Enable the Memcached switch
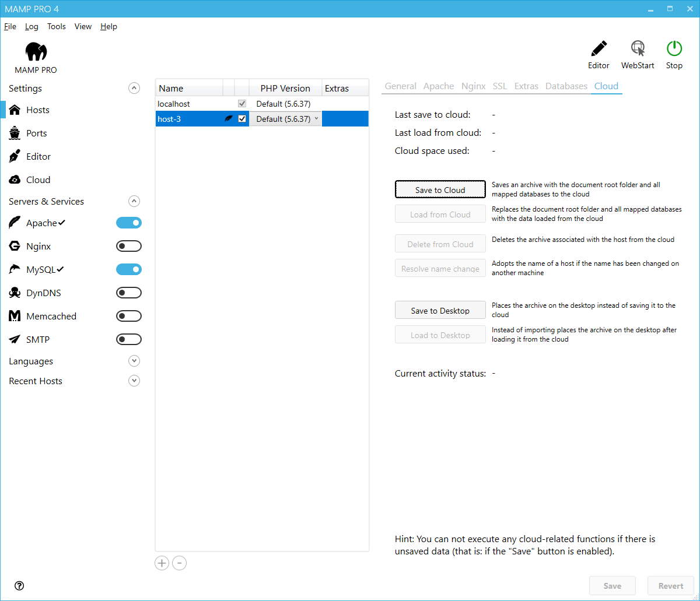The image size is (700, 601). [x=129, y=316]
